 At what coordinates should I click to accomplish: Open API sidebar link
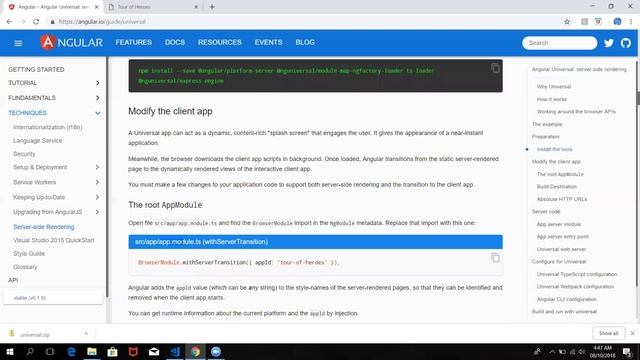[x=13, y=280]
